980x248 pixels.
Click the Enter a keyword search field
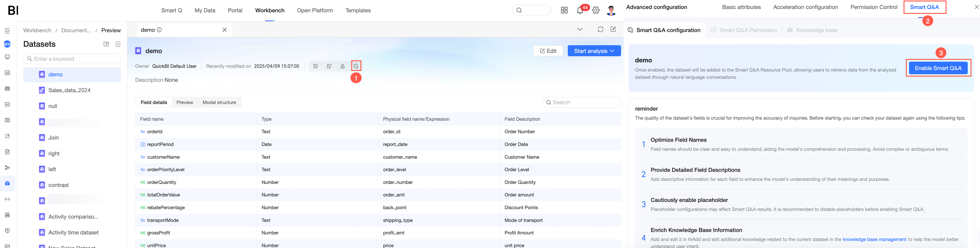[x=72, y=59]
